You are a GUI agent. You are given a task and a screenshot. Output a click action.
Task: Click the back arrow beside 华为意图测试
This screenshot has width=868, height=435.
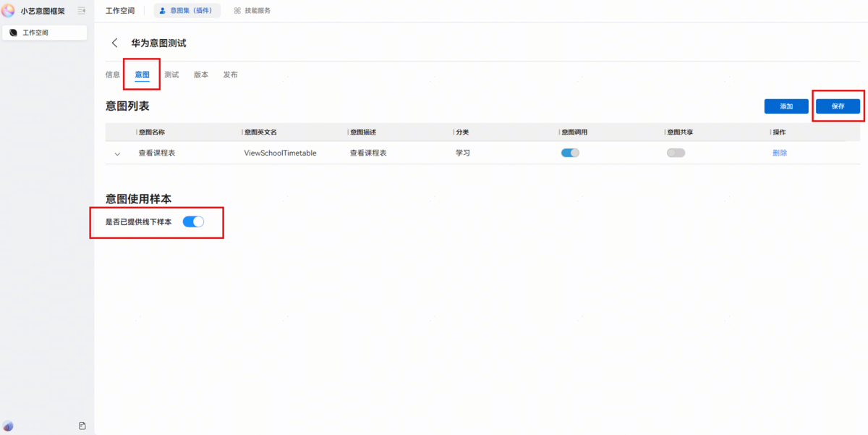coord(114,43)
